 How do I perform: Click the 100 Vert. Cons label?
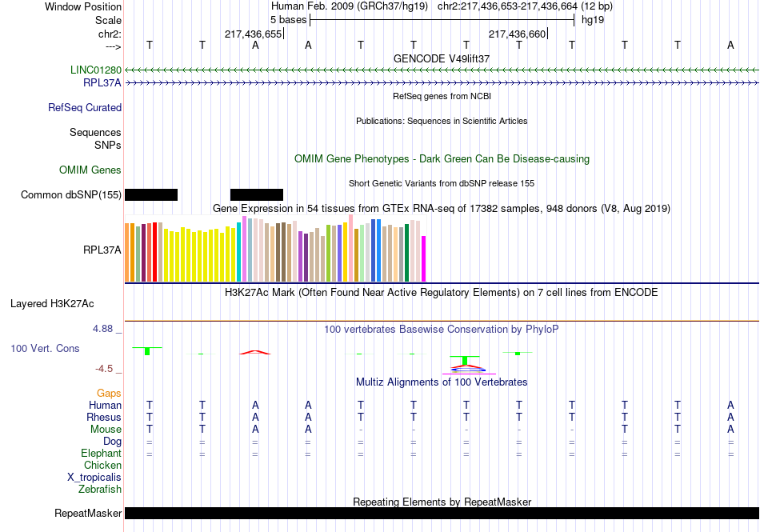point(45,348)
